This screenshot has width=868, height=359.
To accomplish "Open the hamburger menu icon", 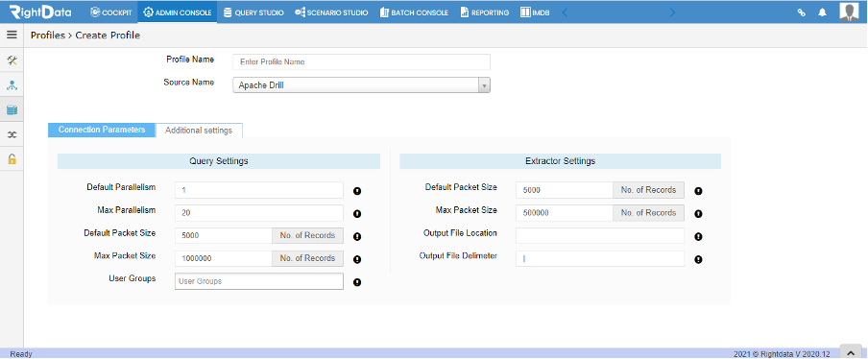I will [x=12, y=35].
